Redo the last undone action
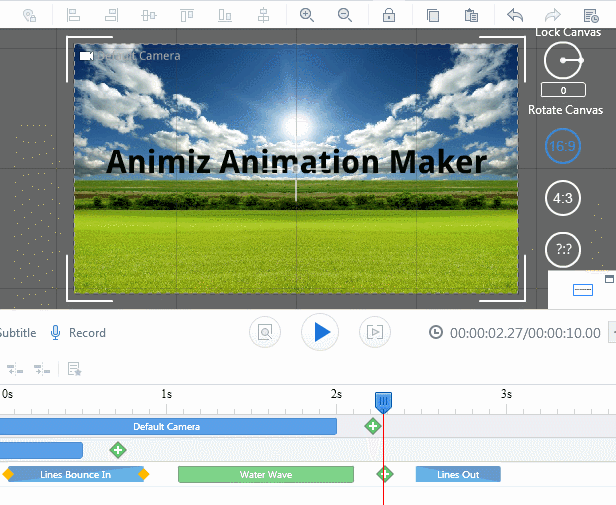 pyautogui.click(x=553, y=15)
